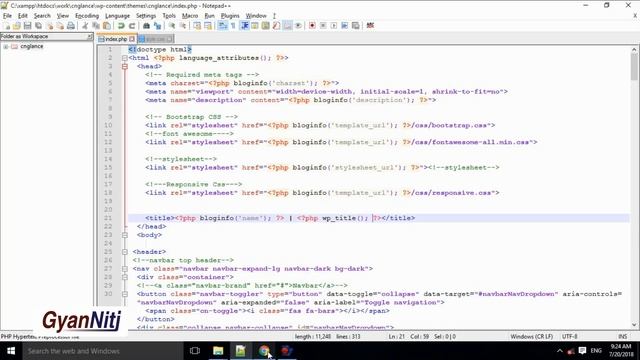Toggle word wrap in the toolbar
640x360 pixels.
(x=222, y=26)
